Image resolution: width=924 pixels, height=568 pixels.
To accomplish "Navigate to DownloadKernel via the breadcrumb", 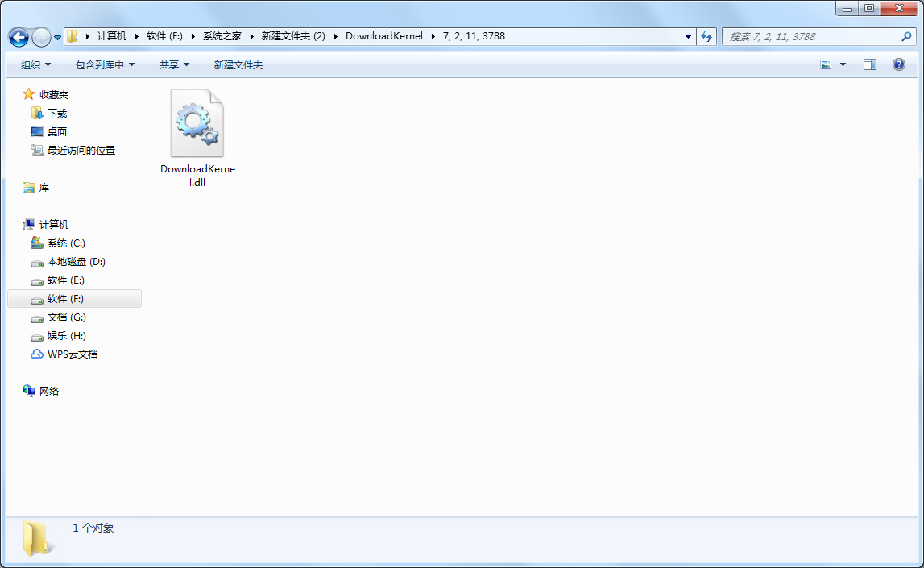I will pos(384,36).
